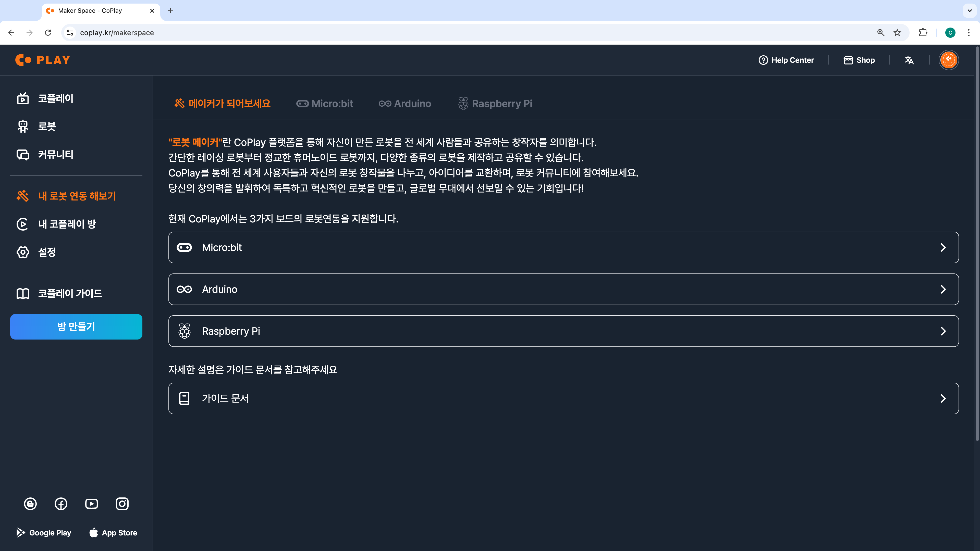
Task: Open the Chrome profile avatar
Action: coord(950,33)
